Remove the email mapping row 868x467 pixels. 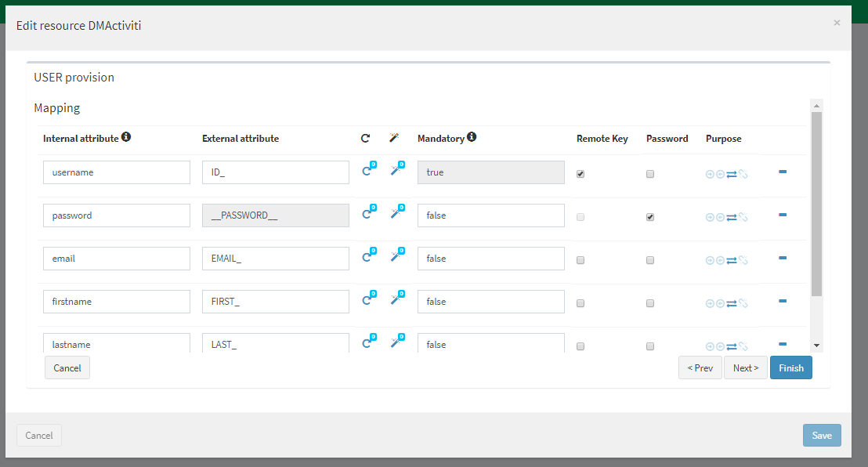[783, 258]
